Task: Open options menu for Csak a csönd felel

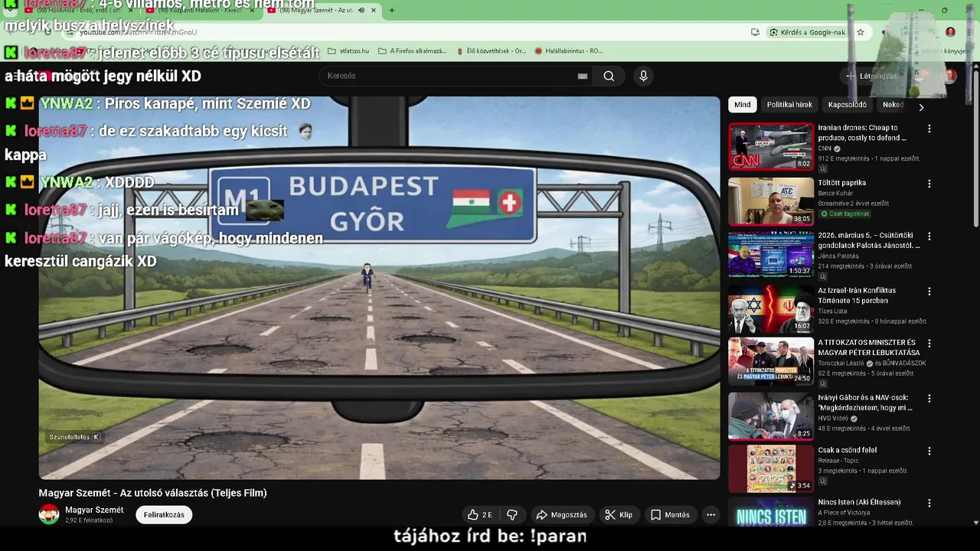Action: [929, 451]
